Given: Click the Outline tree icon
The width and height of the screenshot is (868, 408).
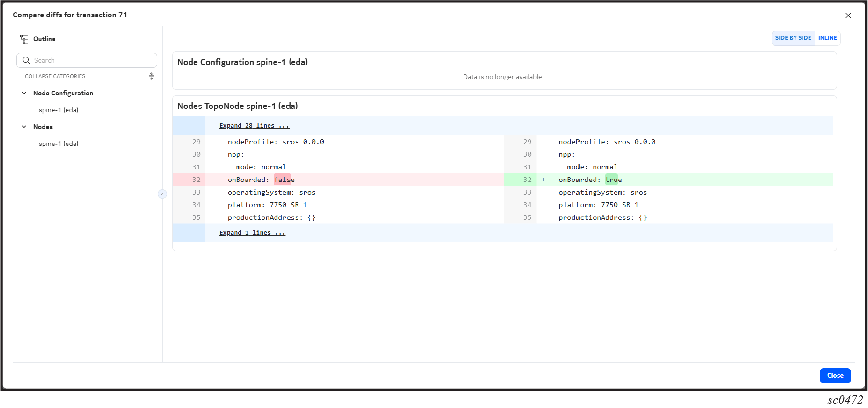Looking at the screenshot, I should point(24,39).
